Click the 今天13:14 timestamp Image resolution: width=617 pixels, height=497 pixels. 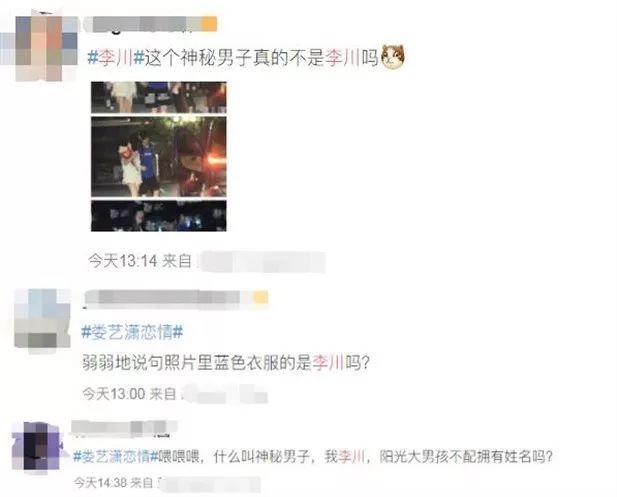[122, 261]
